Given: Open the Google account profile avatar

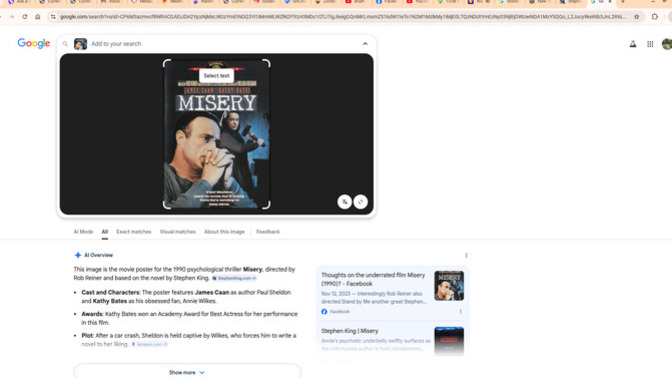Looking at the screenshot, I should tap(667, 44).
